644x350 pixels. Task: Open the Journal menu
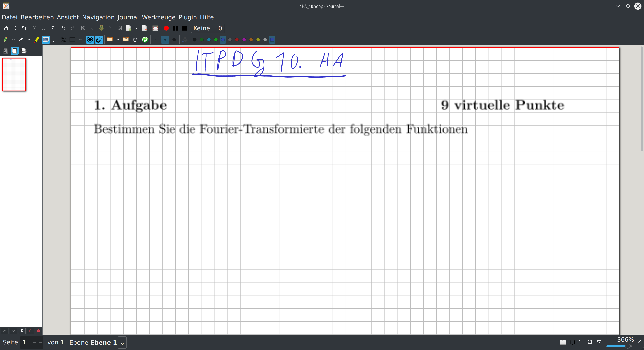pos(128,17)
